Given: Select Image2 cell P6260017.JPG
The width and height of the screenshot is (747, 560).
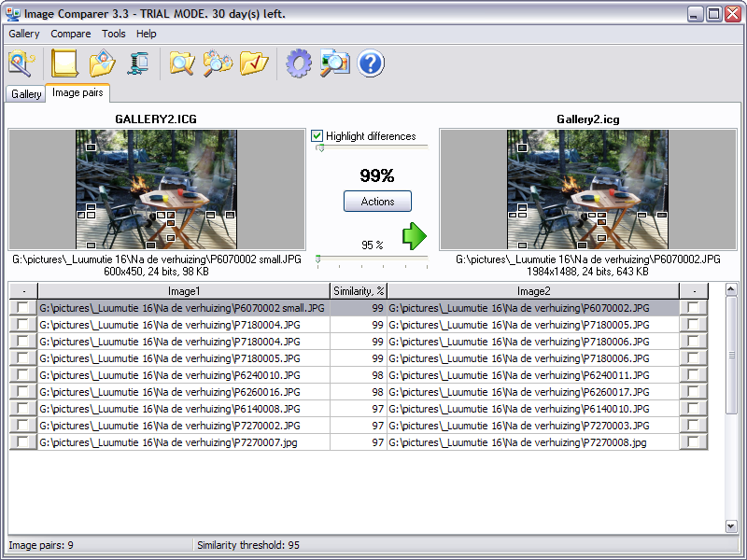Looking at the screenshot, I should 533,392.
